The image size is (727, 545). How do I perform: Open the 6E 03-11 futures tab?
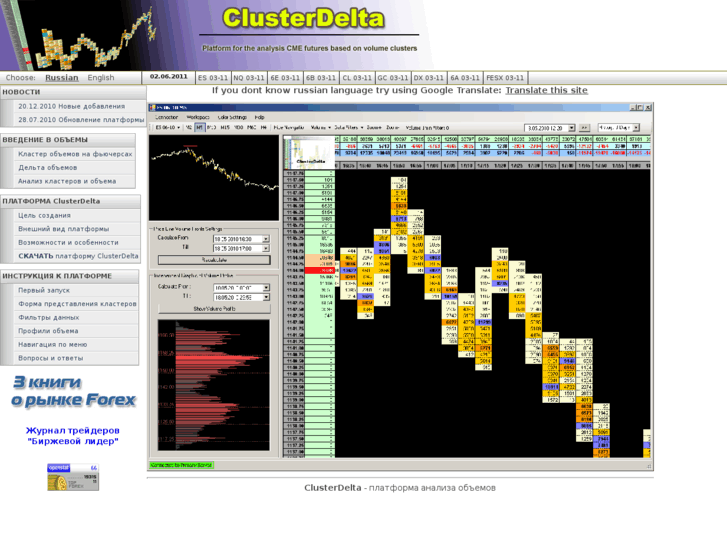pos(285,77)
